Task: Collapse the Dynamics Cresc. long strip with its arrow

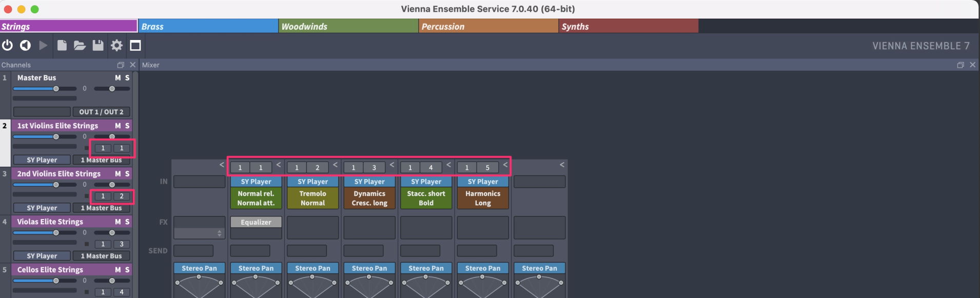Action: (392, 165)
